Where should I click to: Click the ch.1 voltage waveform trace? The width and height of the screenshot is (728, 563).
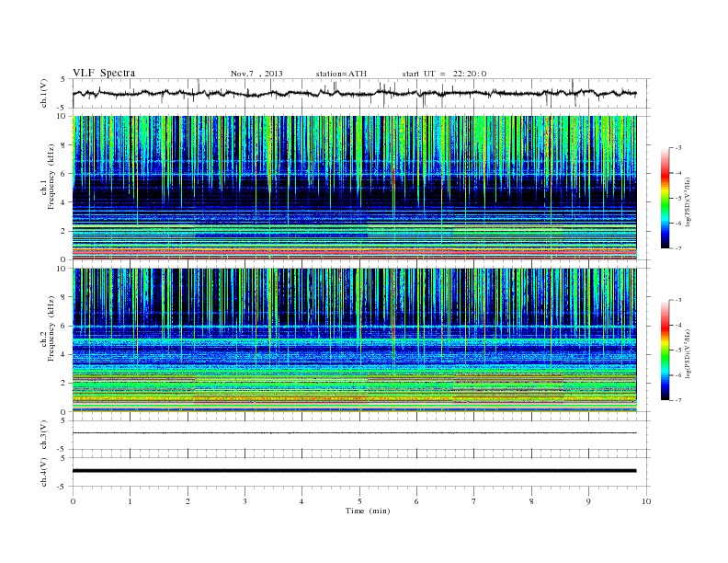click(355, 93)
